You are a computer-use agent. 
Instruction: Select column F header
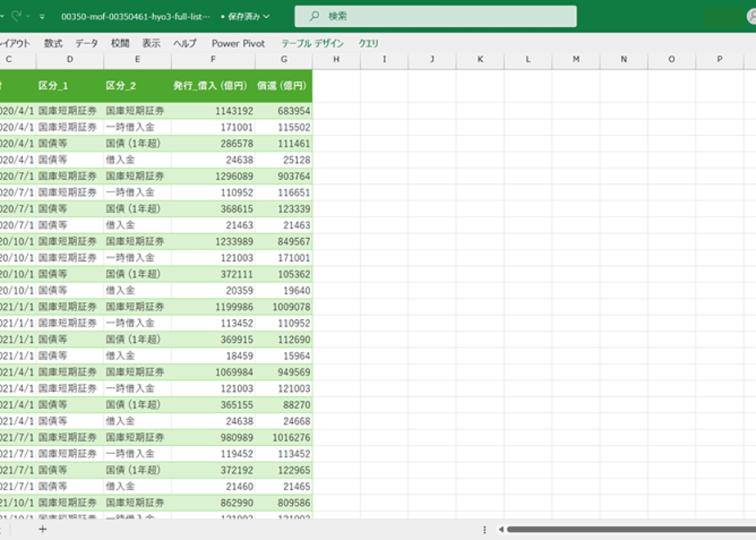point(213,59)
